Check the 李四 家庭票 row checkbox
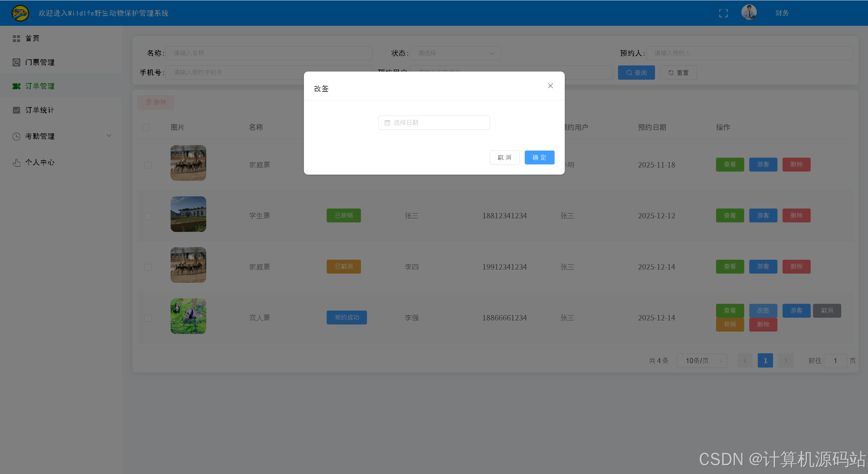 coord(148,267)
